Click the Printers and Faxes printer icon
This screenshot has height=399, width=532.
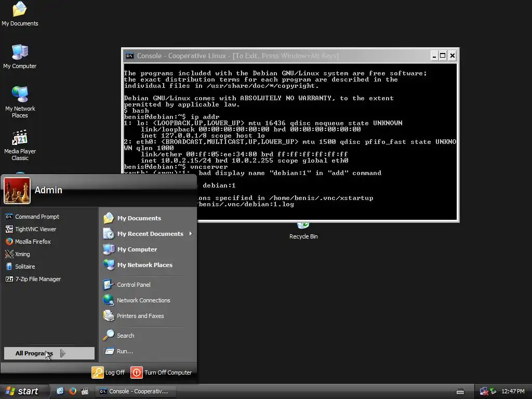click(x=109, y=316)
